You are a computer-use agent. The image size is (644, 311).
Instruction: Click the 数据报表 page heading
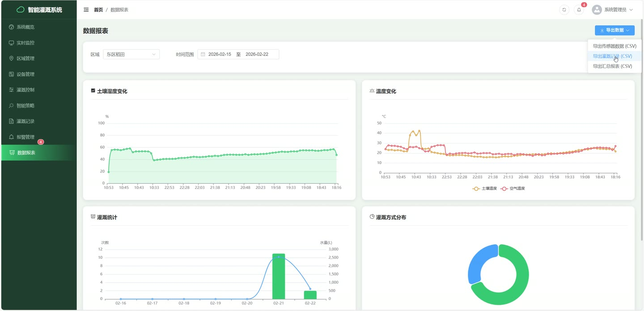coord(95,31)
